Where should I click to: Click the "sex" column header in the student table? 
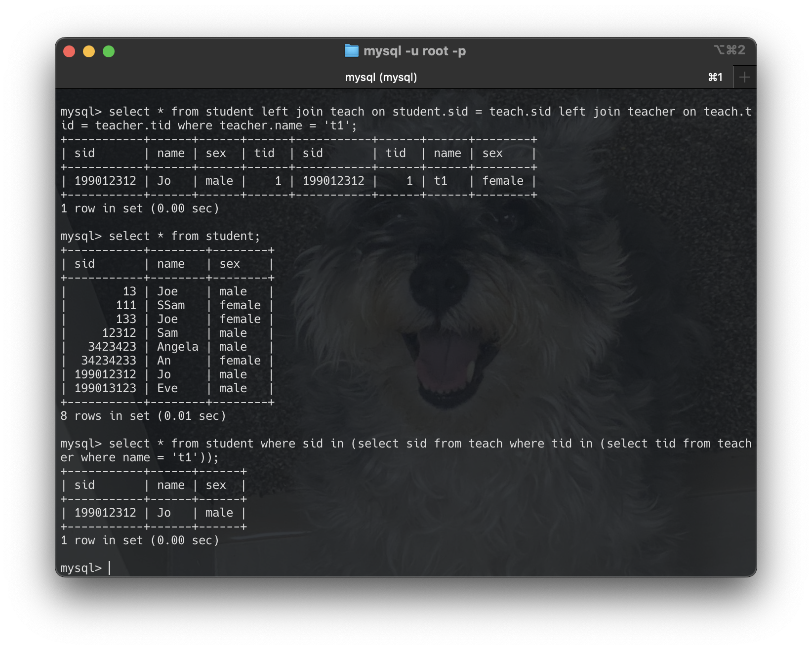[x=230, y=263]
